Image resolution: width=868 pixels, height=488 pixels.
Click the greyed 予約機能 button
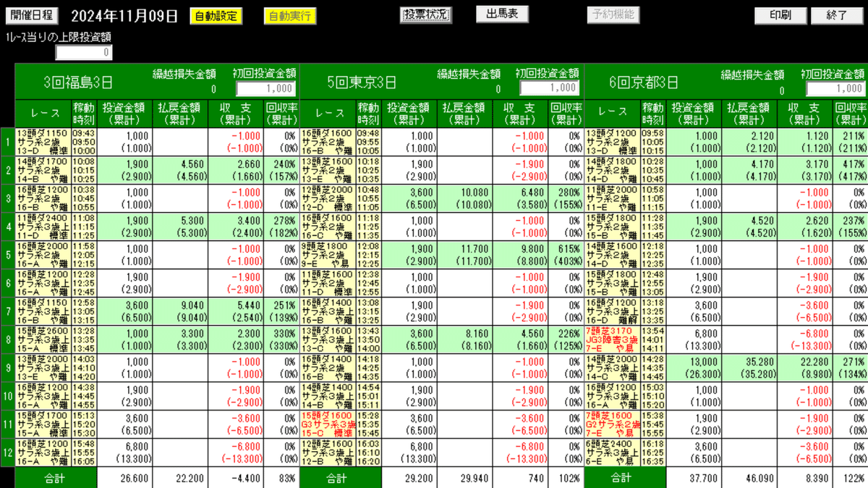(612, 14)
